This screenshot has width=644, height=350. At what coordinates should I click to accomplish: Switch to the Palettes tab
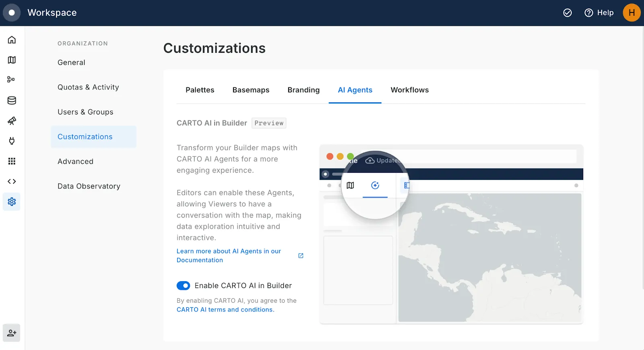pos(200,90)
